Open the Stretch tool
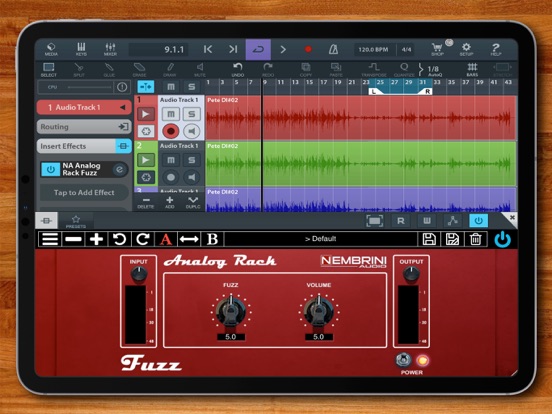552x414 pixels. pyautogui.click(x=502, y=70)
